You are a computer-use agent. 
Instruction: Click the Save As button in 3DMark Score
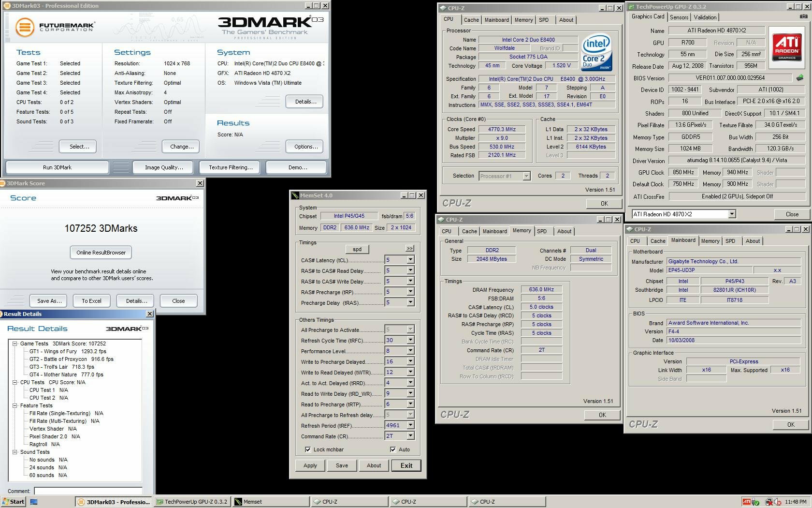[x=49, y=301]
